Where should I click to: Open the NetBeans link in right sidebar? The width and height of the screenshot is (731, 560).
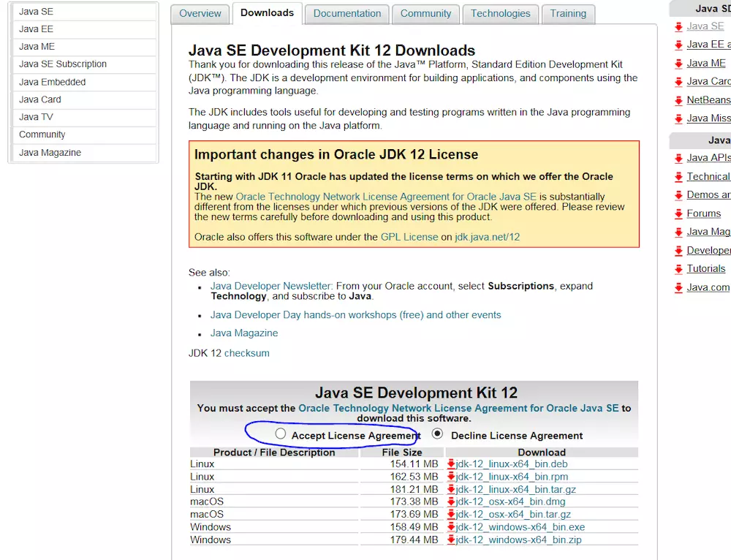click(x=708, y=99)
